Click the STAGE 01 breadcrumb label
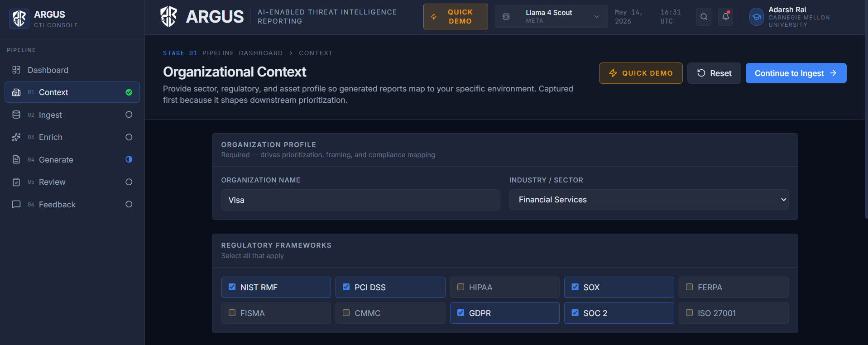The image size is (868, 345). click(180, 53)
